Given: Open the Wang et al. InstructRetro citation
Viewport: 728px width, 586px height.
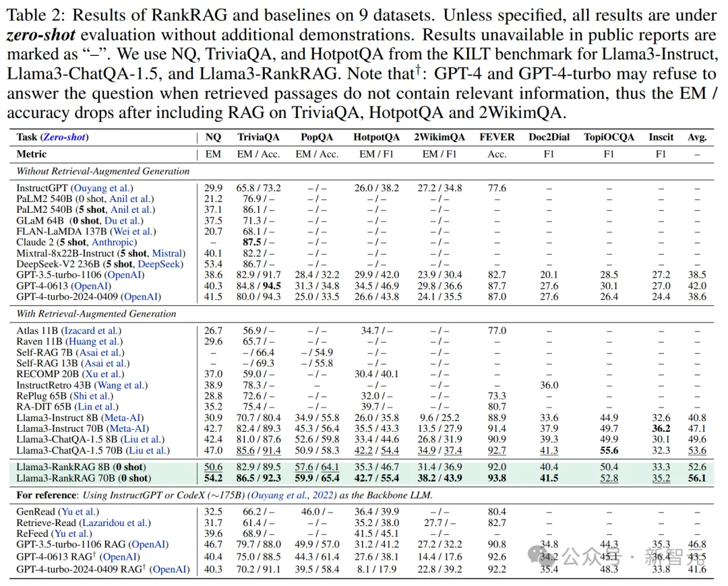Looking at the screenshot, I should click(x=121, y=385).
